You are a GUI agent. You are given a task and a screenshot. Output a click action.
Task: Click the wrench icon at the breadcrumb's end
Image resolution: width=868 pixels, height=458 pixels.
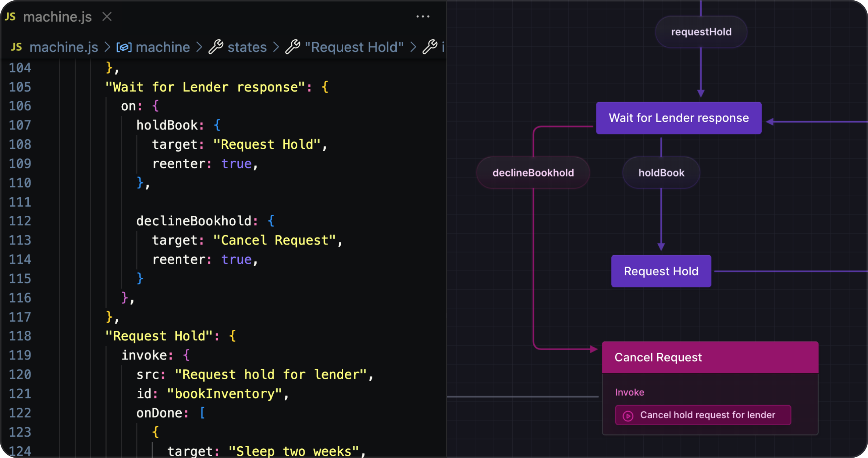point(430,47)
